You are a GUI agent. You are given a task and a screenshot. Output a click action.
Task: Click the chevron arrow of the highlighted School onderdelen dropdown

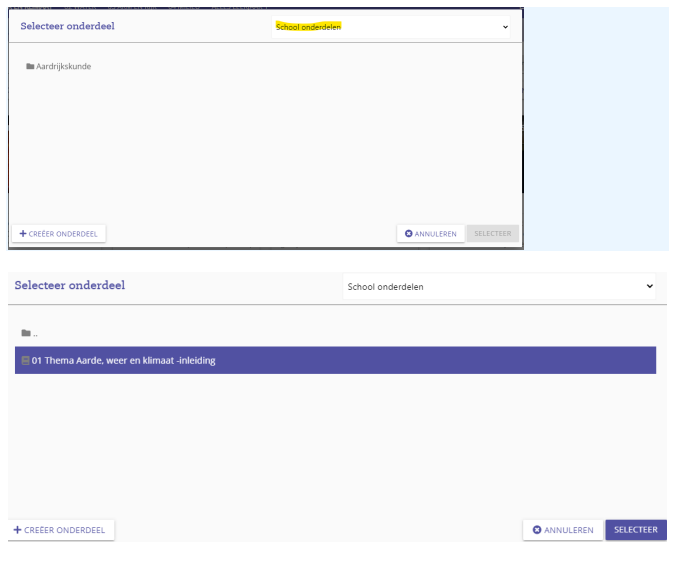[505, 27]
